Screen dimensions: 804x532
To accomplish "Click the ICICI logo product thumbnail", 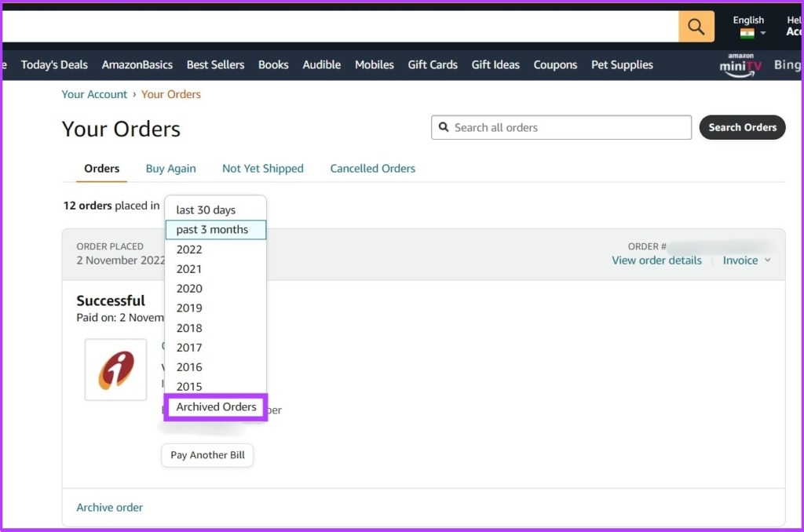I will (x=116, y=370).
